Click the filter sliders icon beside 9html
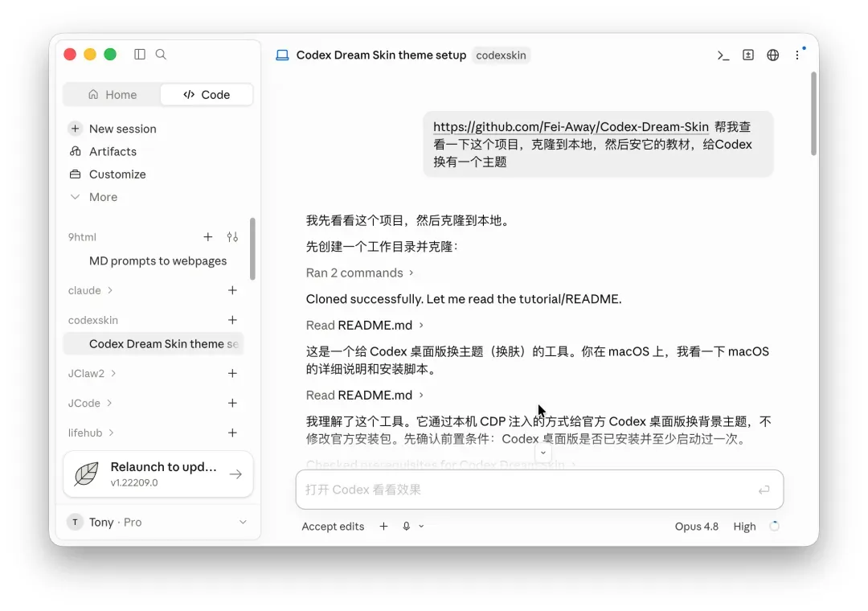 [x=232, y=237]
